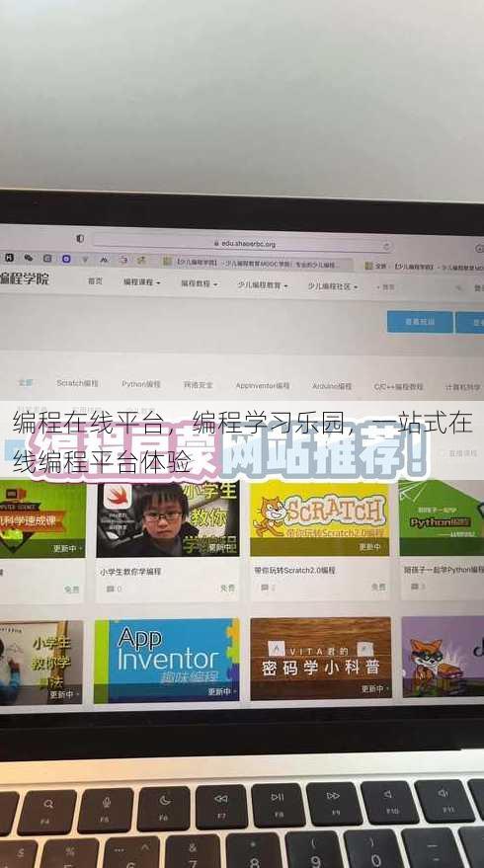The width and height of the screenshot is (484, 868).
Task: Click the 陪孩子一起学Python编程 title link
Action: 444,569
